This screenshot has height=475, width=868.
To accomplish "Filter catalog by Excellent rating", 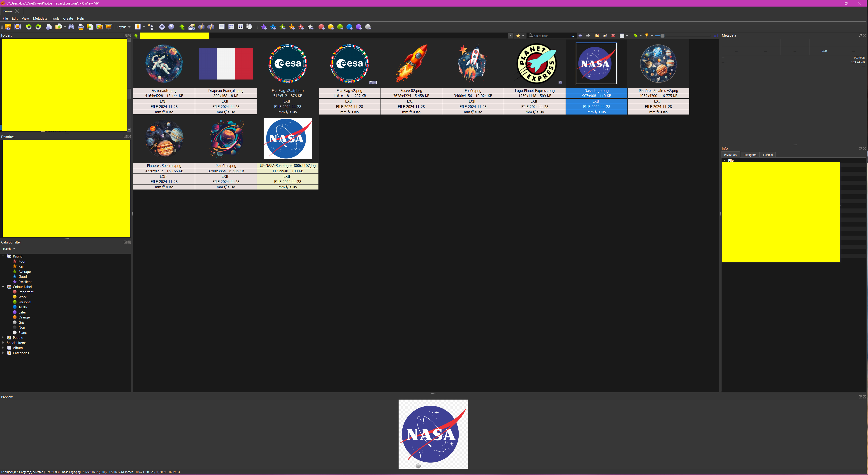I will 25,282.
